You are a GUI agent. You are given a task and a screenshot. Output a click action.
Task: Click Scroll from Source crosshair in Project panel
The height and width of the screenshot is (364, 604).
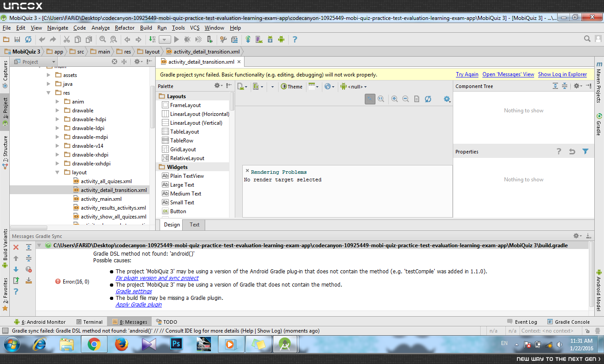(x=115, y=61)
